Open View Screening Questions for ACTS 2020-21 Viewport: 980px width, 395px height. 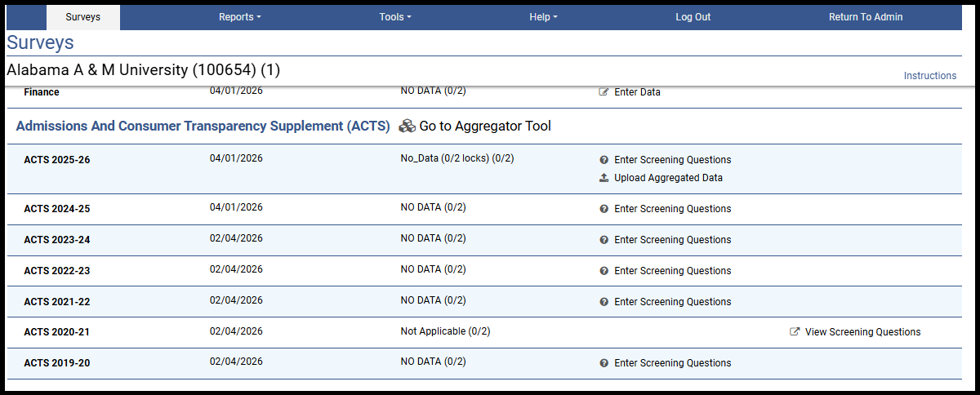pyautogui.click(x=862, y=332)
